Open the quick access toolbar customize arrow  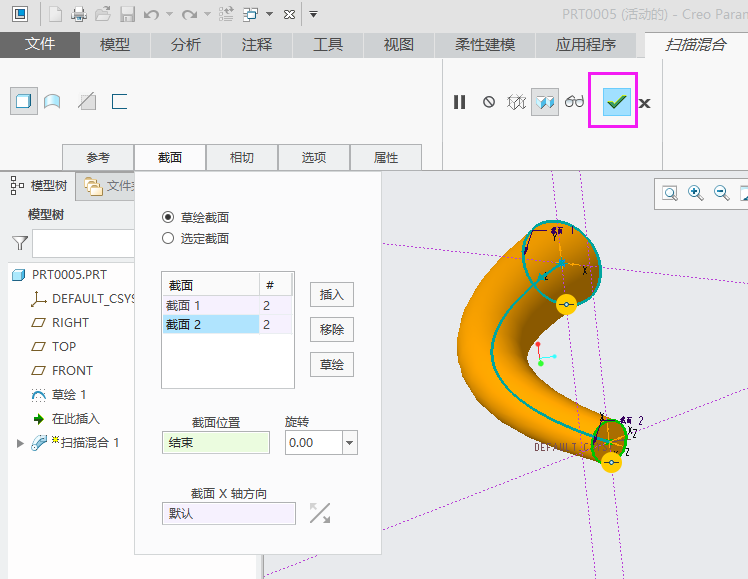[x=313, y=14]
